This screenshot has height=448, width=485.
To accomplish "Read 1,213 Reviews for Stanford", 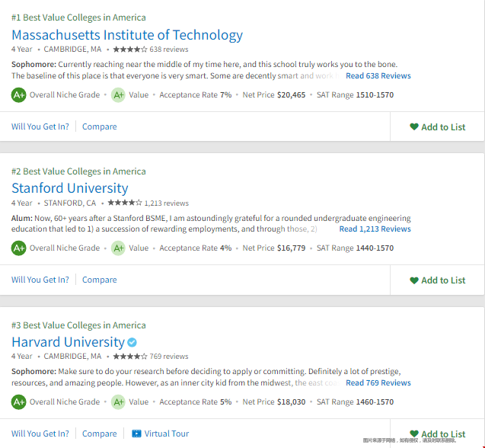I will [375, 229].
